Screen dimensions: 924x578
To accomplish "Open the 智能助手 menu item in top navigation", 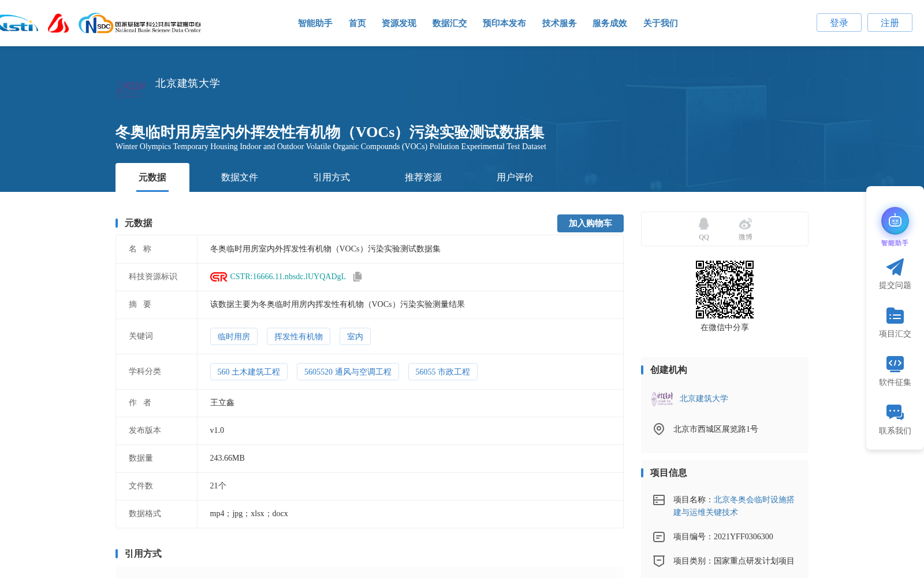I will [315, 23].
